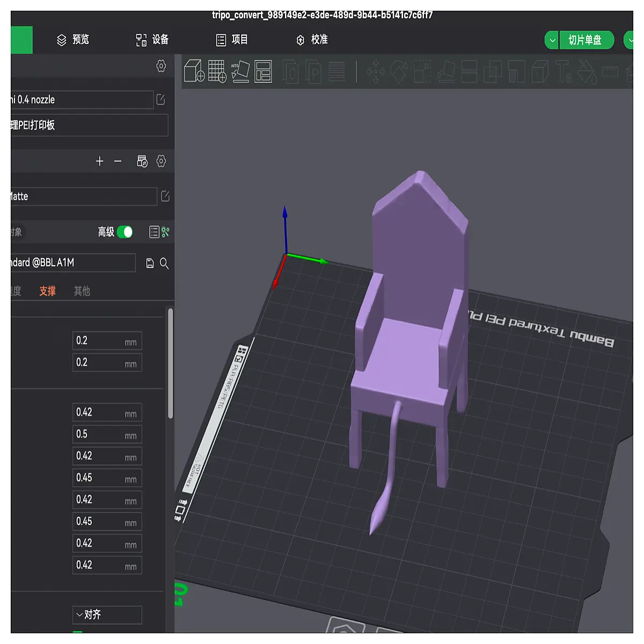This screenshot has height=644, width=644.
Task: Save the process preset with disk icon
Action: pos(150,264)
